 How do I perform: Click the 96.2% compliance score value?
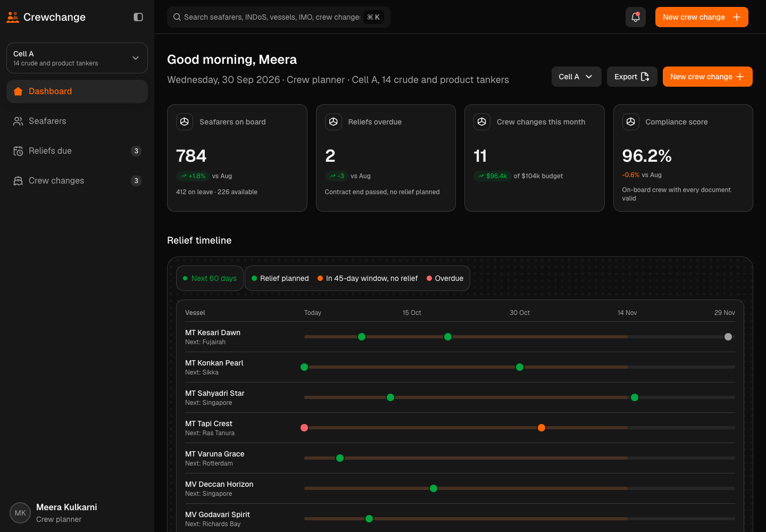647,156
